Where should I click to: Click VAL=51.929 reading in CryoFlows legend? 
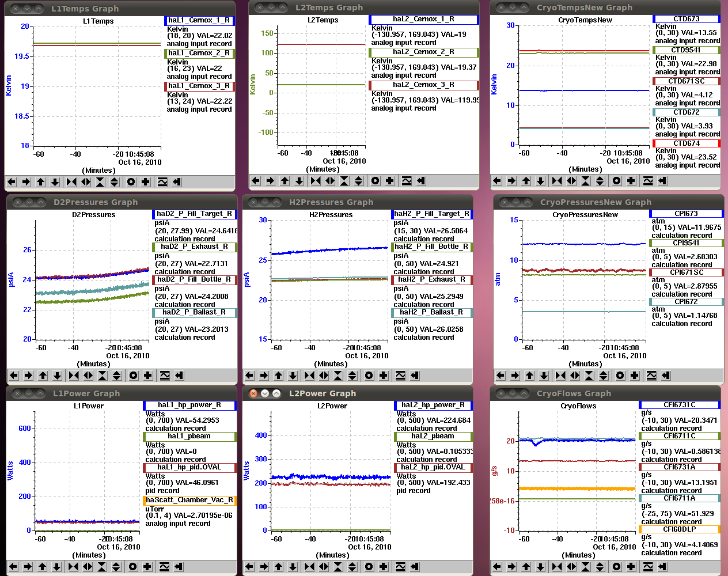(x=691, y=514)
